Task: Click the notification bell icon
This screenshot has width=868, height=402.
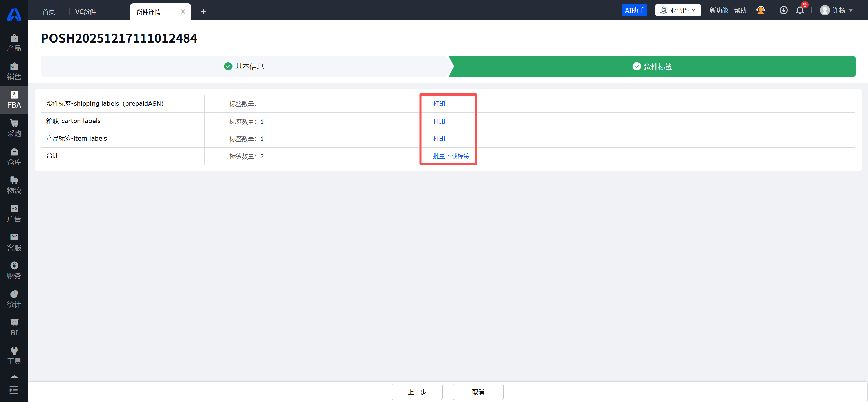Action: point(800,10)
